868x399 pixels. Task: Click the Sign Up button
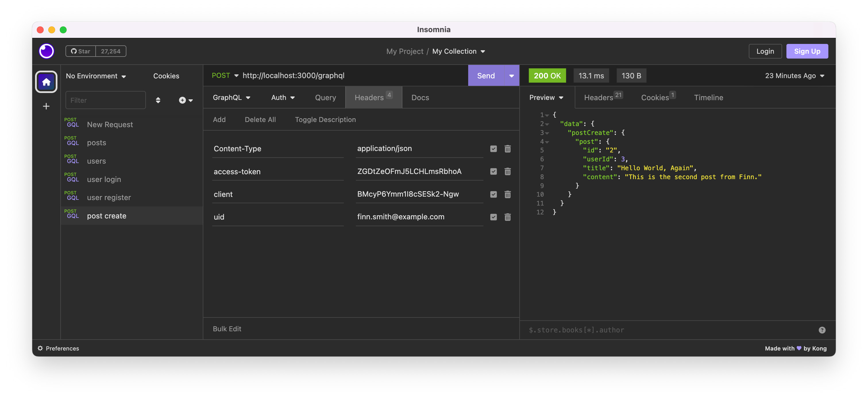(x=807, y=51)
